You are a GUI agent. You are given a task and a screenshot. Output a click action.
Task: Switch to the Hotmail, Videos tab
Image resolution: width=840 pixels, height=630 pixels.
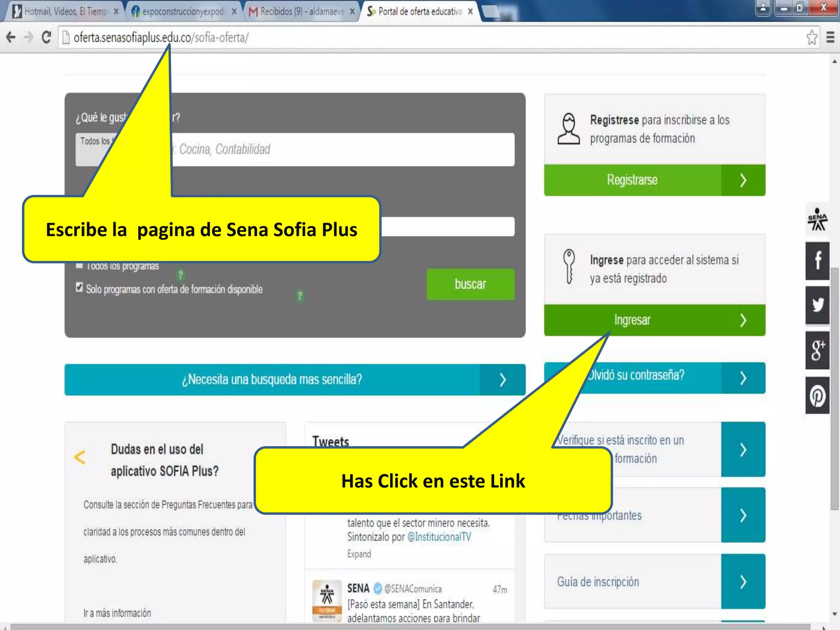pos(65,11)
